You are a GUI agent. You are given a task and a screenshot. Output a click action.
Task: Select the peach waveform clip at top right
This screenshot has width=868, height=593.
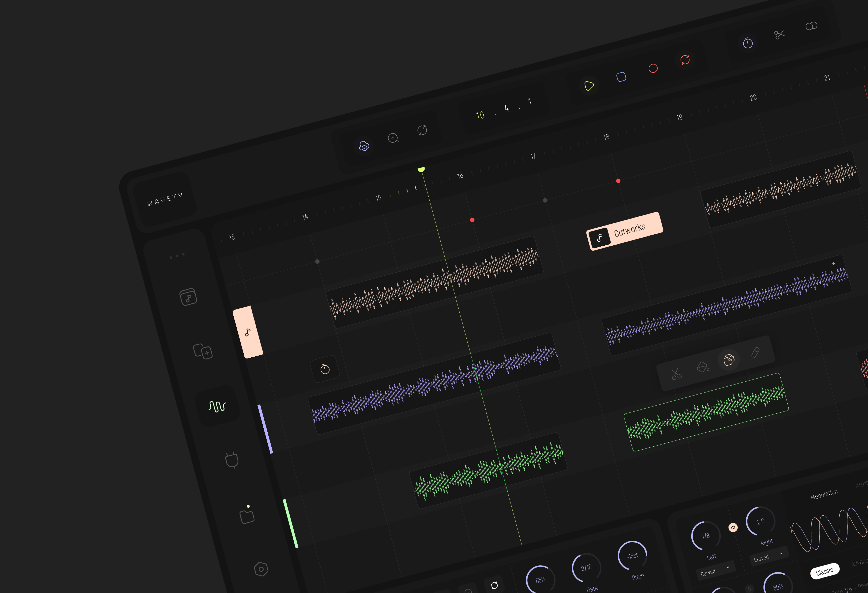(x=781, y=189)
